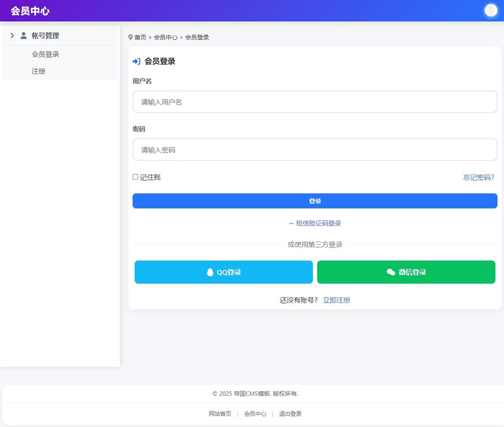The image size is (504, 427).
Task: Click the 请输入用户名 input field
Action: pyautogui.click(x=315, y=101)
